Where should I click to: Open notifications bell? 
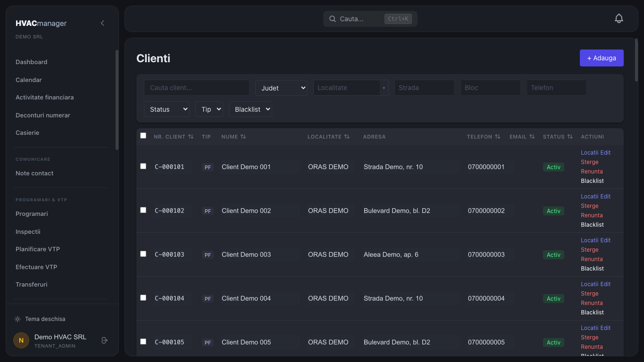(619, 18)
